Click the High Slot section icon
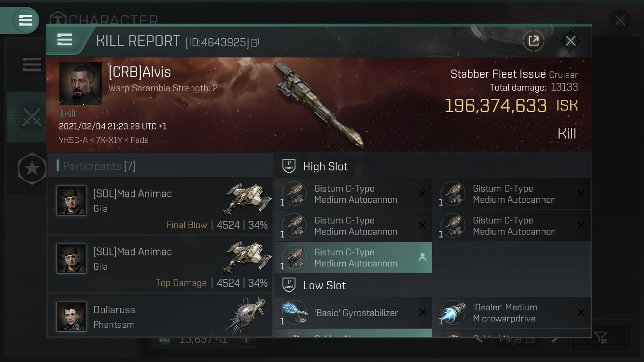 tap(289, 167)
